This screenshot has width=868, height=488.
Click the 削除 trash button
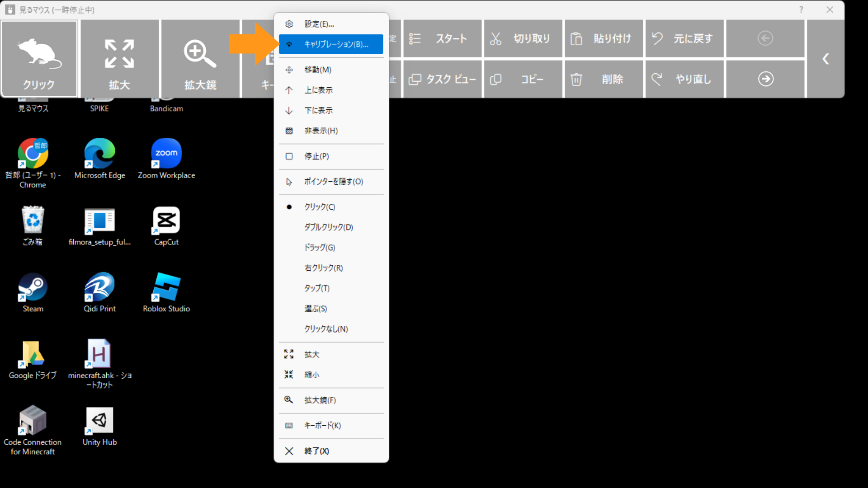click(x=604, y=80)
